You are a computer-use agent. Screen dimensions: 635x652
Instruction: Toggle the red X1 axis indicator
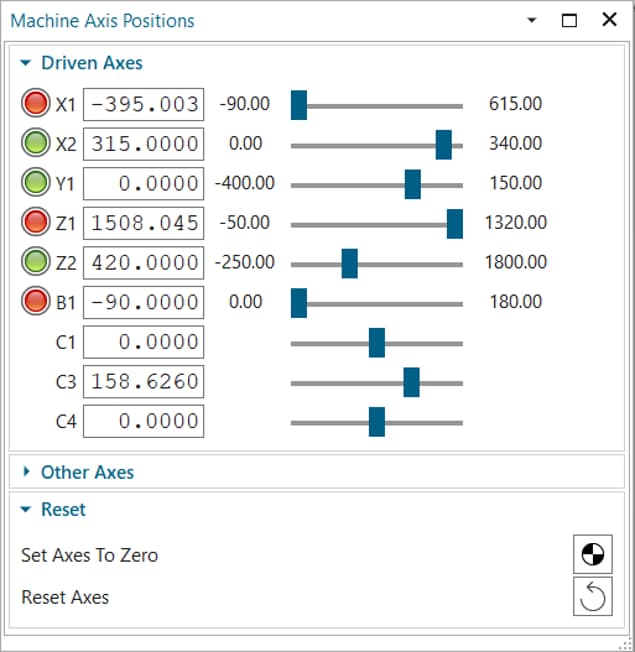point(35,104)
